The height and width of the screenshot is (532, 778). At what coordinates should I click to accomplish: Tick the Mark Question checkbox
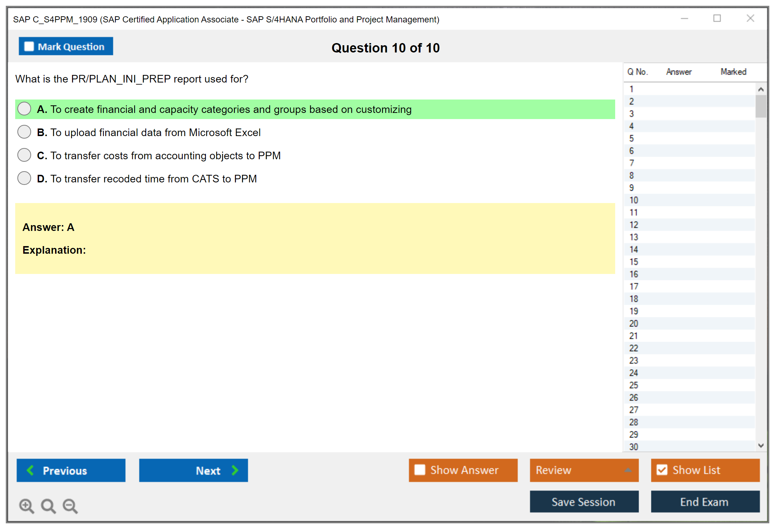[29, 47]
